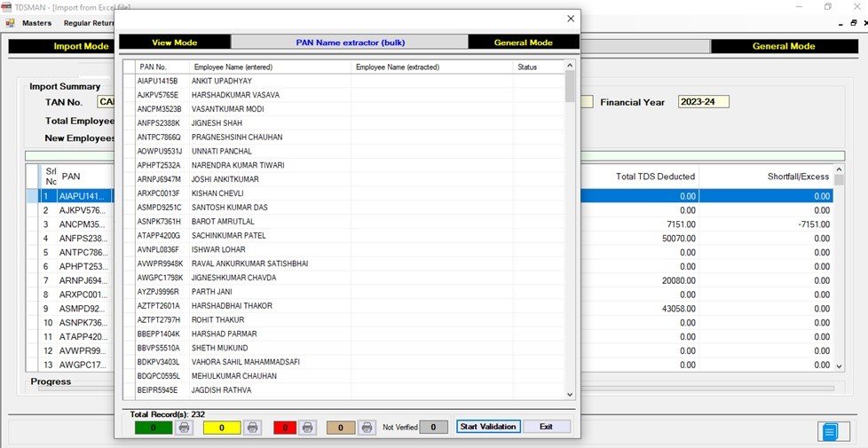Viewport: 868px width, 448px height.
Task: Select the NARENDRA KUMAR TIWARI row
Action: tap(343, 165)
